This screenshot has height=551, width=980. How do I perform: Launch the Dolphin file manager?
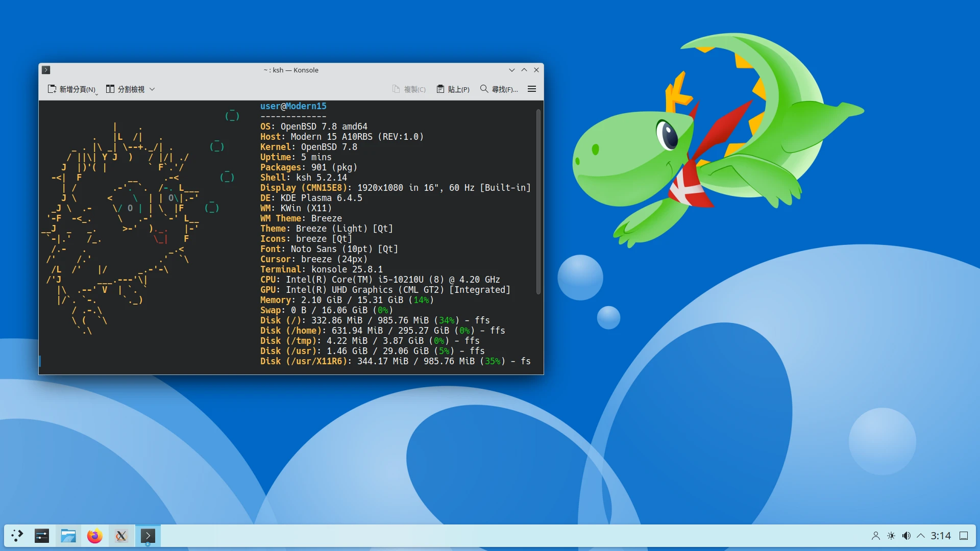[x=68, y=536]
